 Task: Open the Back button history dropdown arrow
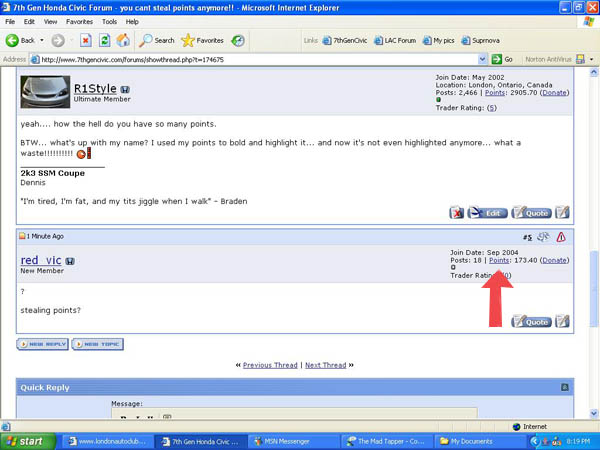tap(41, 40)
